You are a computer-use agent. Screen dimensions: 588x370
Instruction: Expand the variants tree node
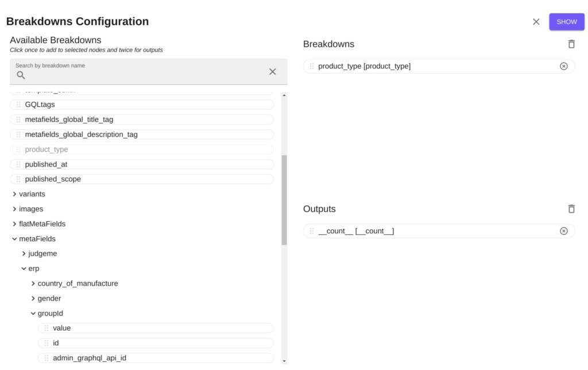point(14,194)
